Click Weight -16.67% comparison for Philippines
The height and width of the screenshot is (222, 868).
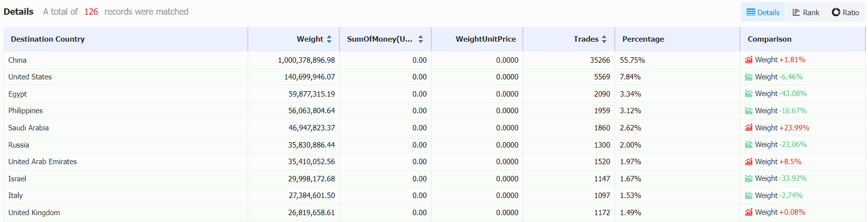780,111
